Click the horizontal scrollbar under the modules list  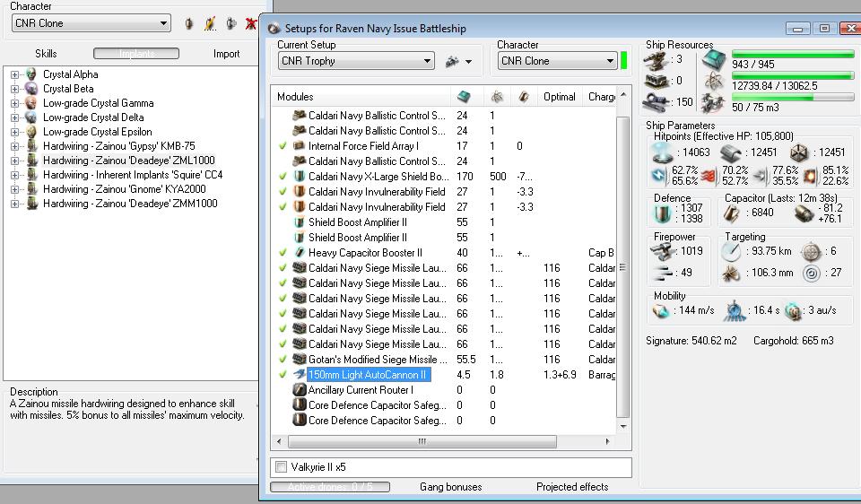pos(422,441)
